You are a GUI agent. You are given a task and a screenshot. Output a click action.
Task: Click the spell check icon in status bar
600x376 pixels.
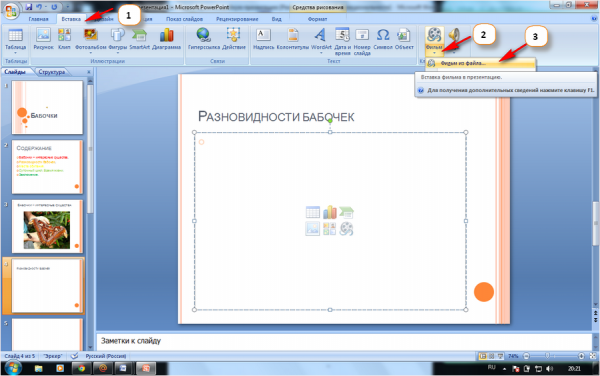click(74, 356)
